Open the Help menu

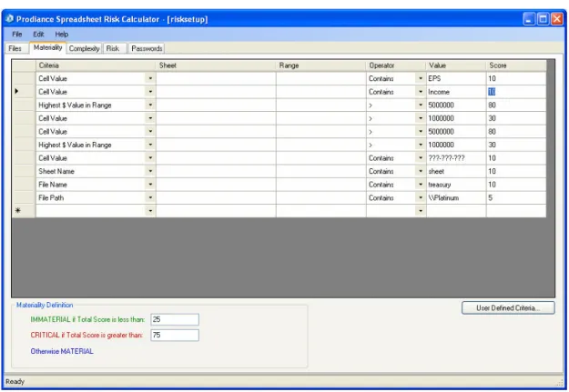[62, 34]
